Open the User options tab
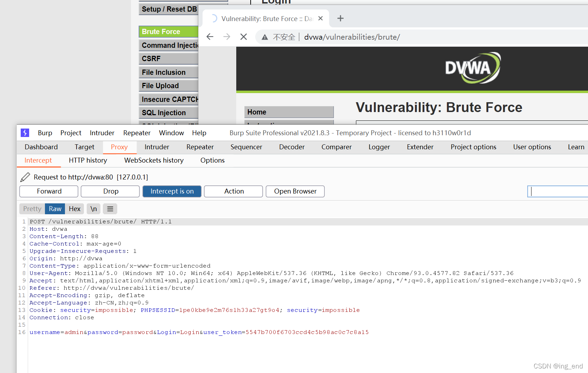The height and width of the screenshot is (373, 588). coord(532,147)
